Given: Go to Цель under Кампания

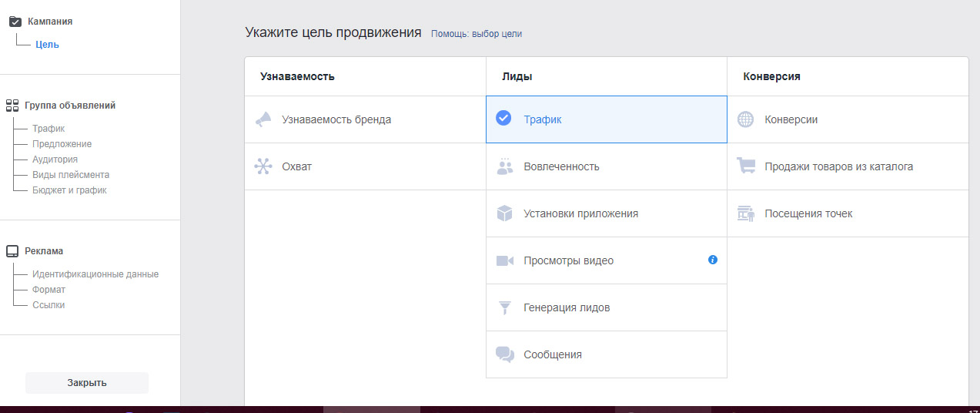Looking at the screenshot, I should point(47,44).
